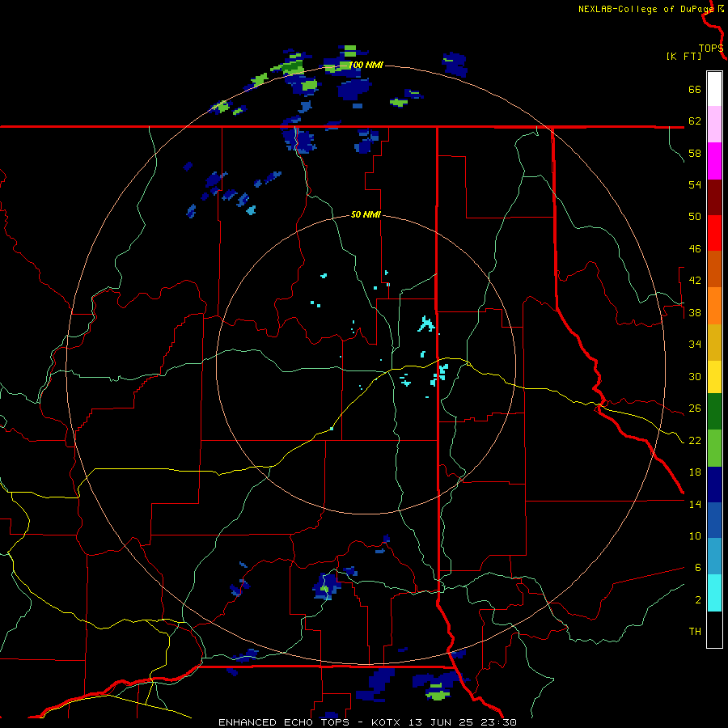Viewport: 728px width, 728px height.
Task: Click the legend value 14
Action: 695,504
